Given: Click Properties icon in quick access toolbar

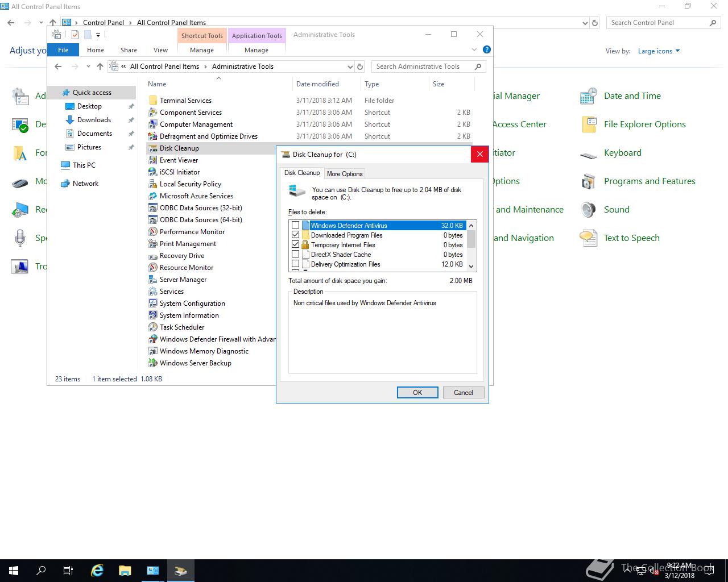Looking at the screenshot, I should (x=75, y=35).
